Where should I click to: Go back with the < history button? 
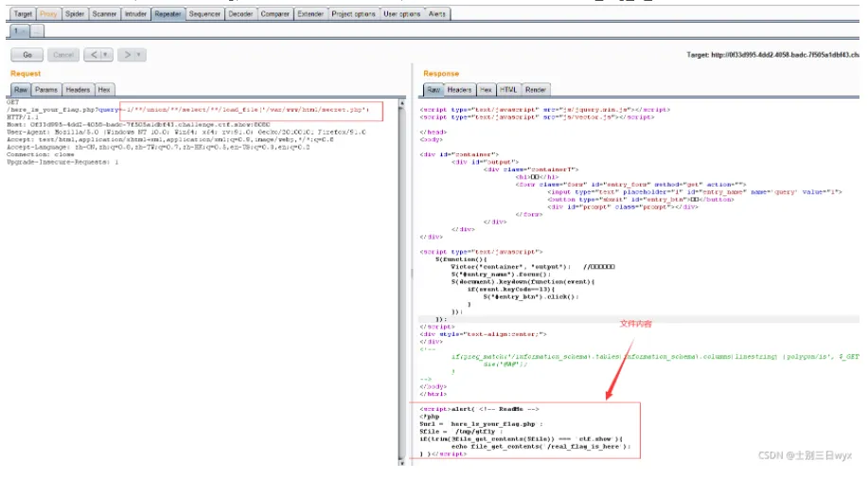pyautogui.click(x=93, y=55)
